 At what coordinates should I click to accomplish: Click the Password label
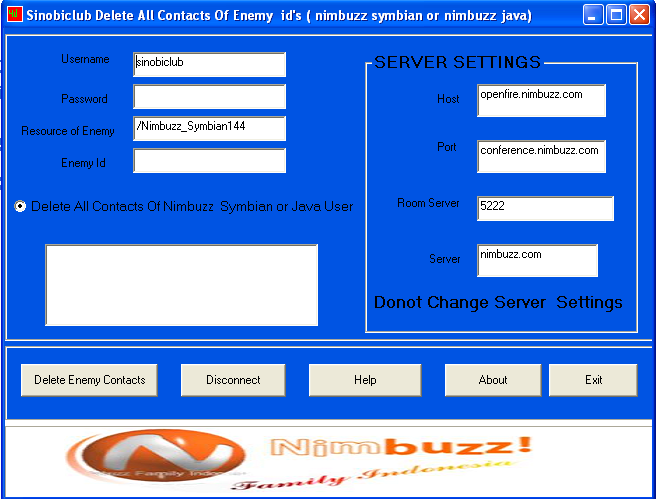tap(84, 99)
